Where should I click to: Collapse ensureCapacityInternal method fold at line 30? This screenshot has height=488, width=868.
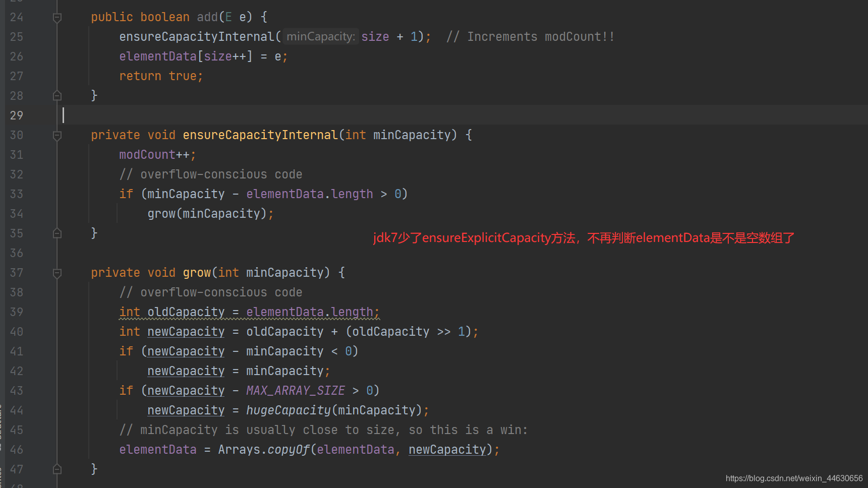pos(57,135)
